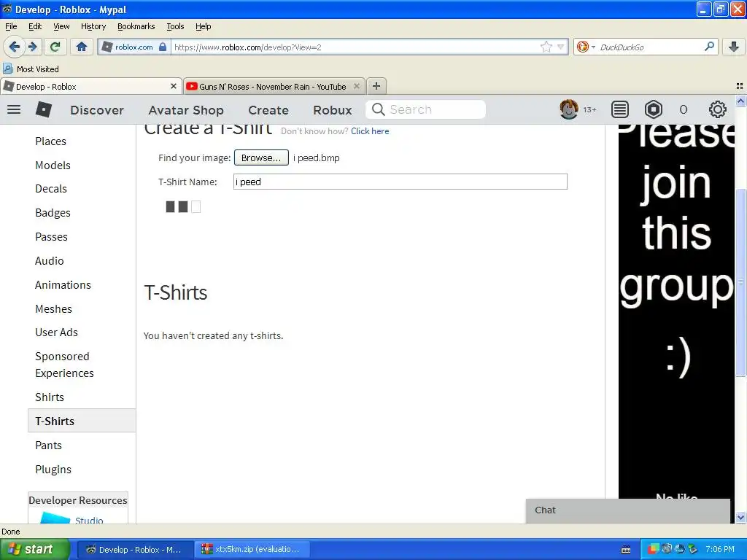This screenshot has height=560, width=747.
Task: Click the page scrollbar down arrow
Action: pyautogui.click(x=740, y=517)
